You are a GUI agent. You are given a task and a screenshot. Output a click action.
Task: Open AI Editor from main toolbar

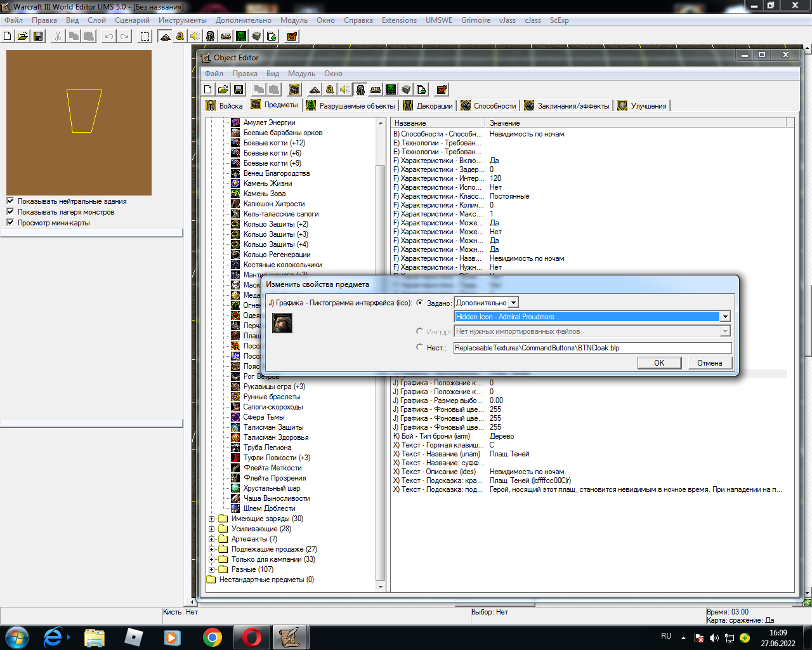(x=241, y=36)
